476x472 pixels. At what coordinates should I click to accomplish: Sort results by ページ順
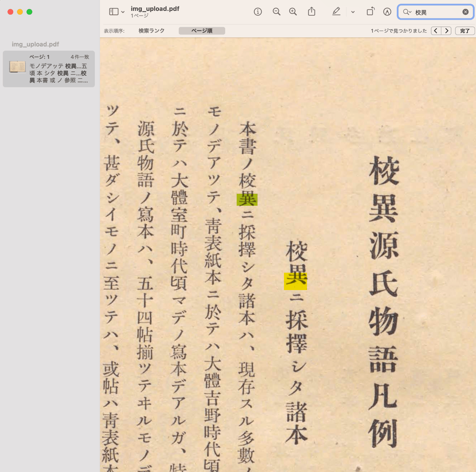[202, 31]
